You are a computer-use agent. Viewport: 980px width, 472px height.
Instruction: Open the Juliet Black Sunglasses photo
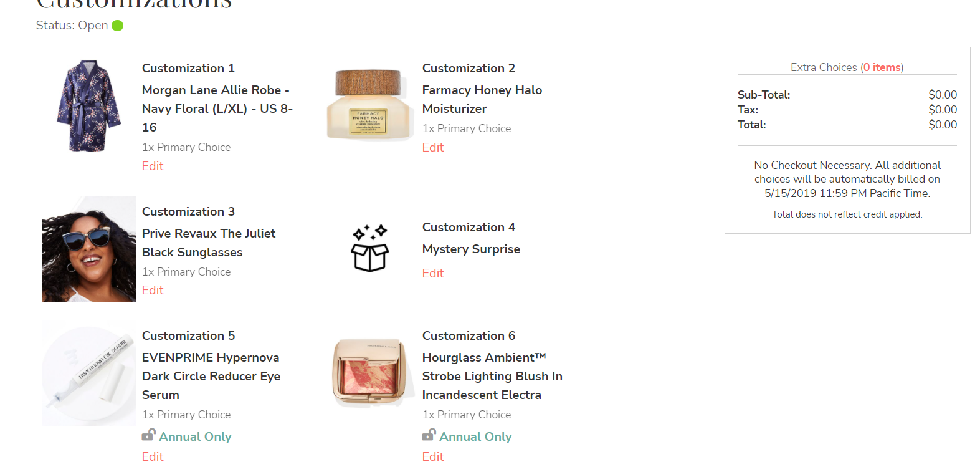point(88,249)
